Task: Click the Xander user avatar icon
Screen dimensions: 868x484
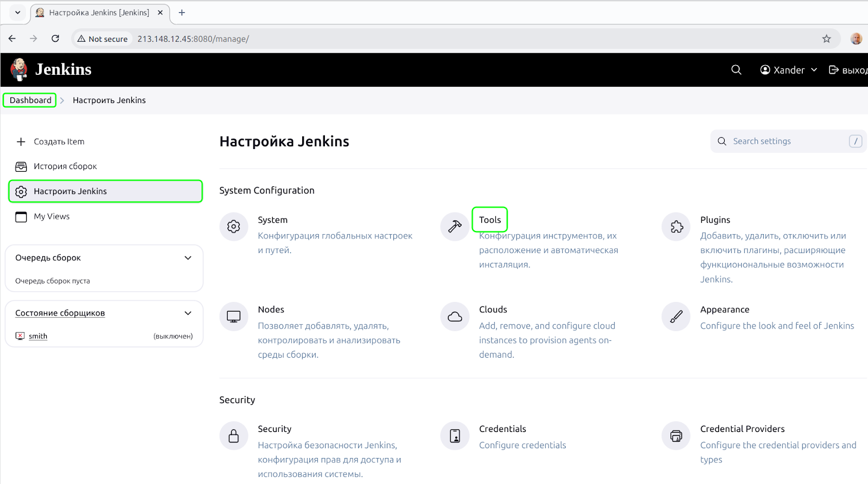Action: pos(765,70)
